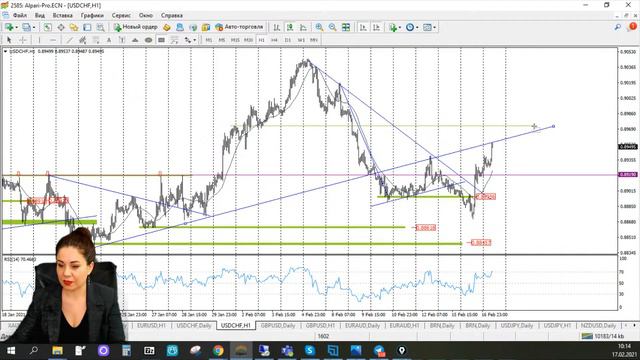Show the Data Window panel

tap(61, 27)
